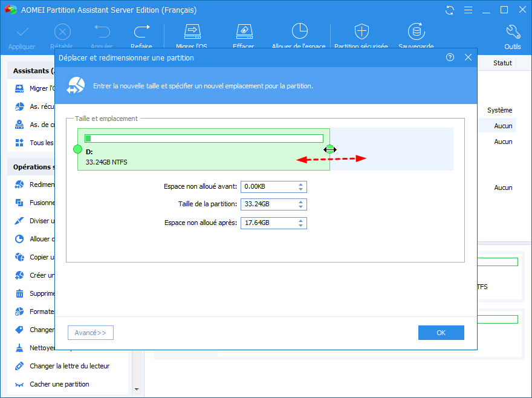Select Redimensionner operation in sidebar
The width and height of the screenshot is (532, 398).
pyautogui.click(x=34, y=184)
